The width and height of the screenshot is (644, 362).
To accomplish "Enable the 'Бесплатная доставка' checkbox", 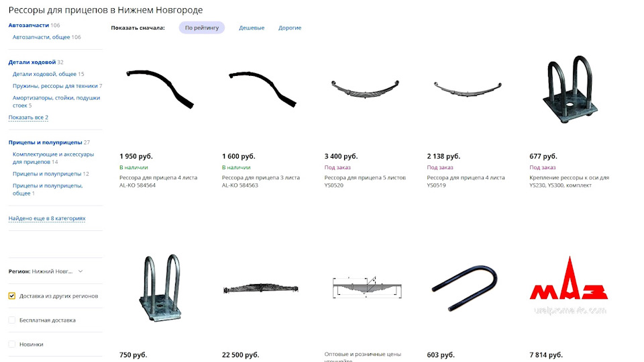I will coord(12,320).
